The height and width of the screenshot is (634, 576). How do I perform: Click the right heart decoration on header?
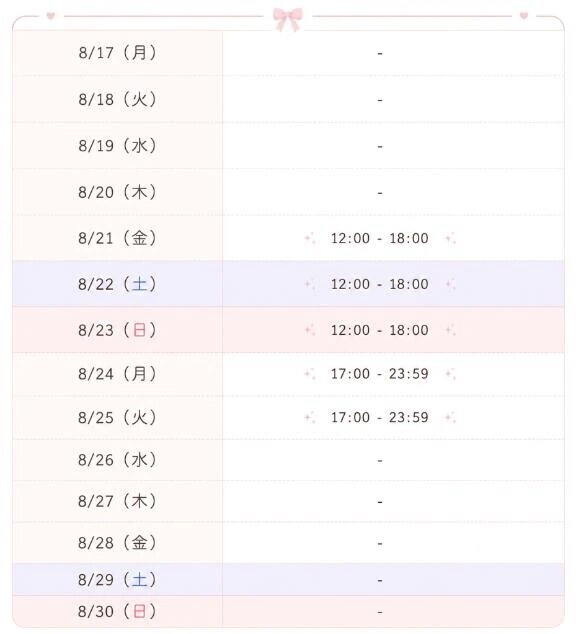(x=524, y=16)
